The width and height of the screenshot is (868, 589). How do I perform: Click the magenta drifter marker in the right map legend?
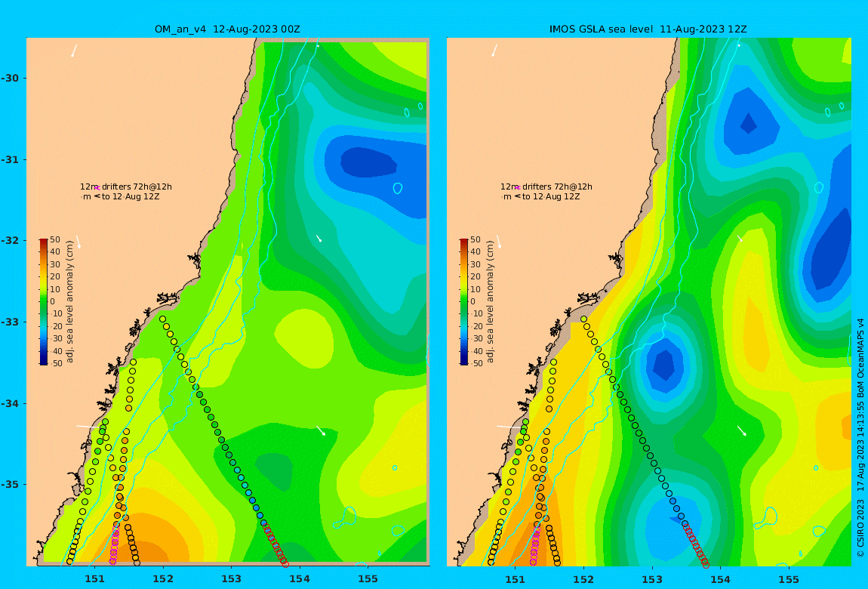point(518,188)
